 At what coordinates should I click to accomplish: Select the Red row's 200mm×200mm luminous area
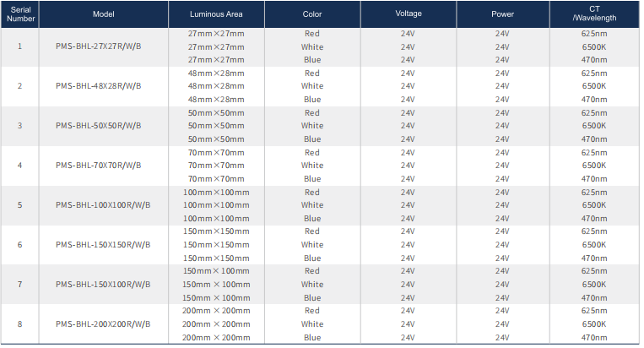click(216, 311)
